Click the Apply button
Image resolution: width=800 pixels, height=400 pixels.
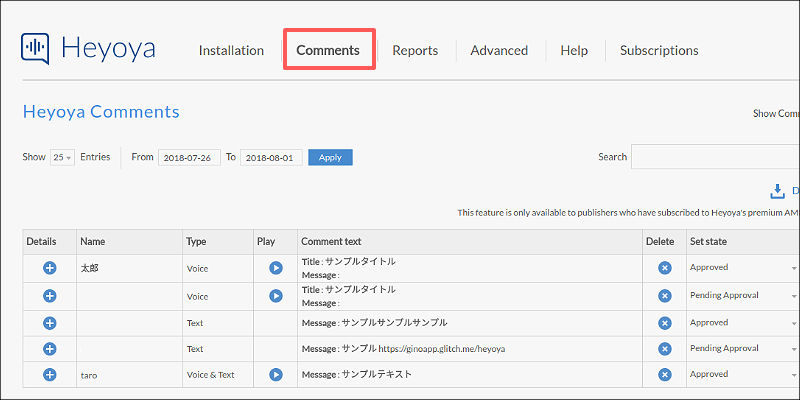330,158
